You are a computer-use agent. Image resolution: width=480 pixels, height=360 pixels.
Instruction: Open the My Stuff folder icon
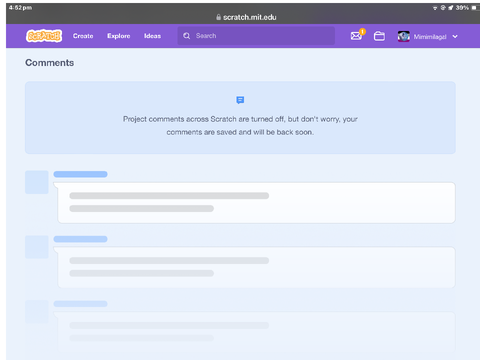tap(379, 36)
